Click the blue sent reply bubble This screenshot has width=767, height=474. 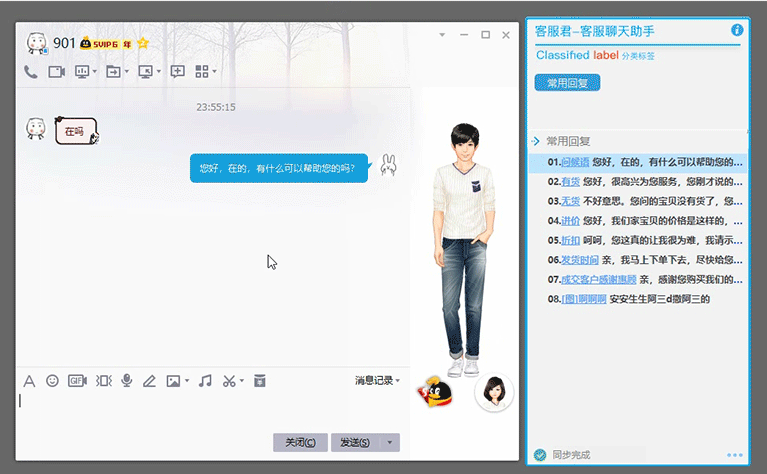click(279, 168)
